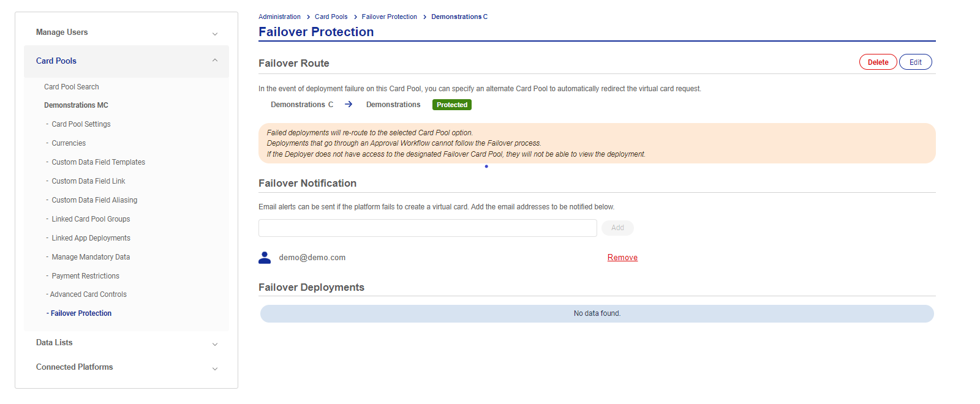The width and height of the screenshot is (980, 404).
Task: Open Custom Data Field Templates
Action: click(98, 162)
